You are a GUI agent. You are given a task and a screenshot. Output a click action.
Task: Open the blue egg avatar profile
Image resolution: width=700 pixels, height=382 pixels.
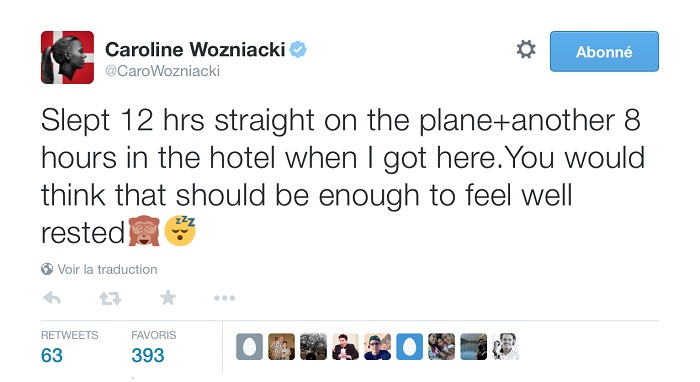409,347
